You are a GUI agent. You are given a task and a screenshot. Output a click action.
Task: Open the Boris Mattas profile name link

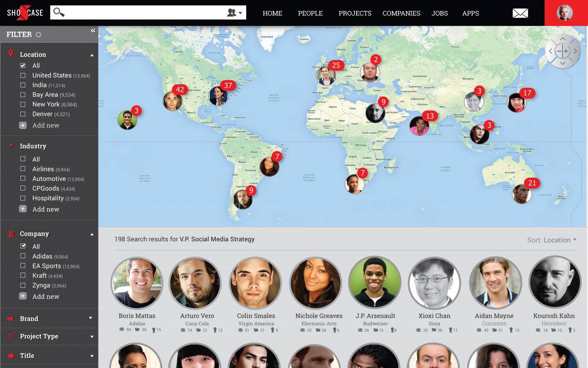[x=137, y=316]
